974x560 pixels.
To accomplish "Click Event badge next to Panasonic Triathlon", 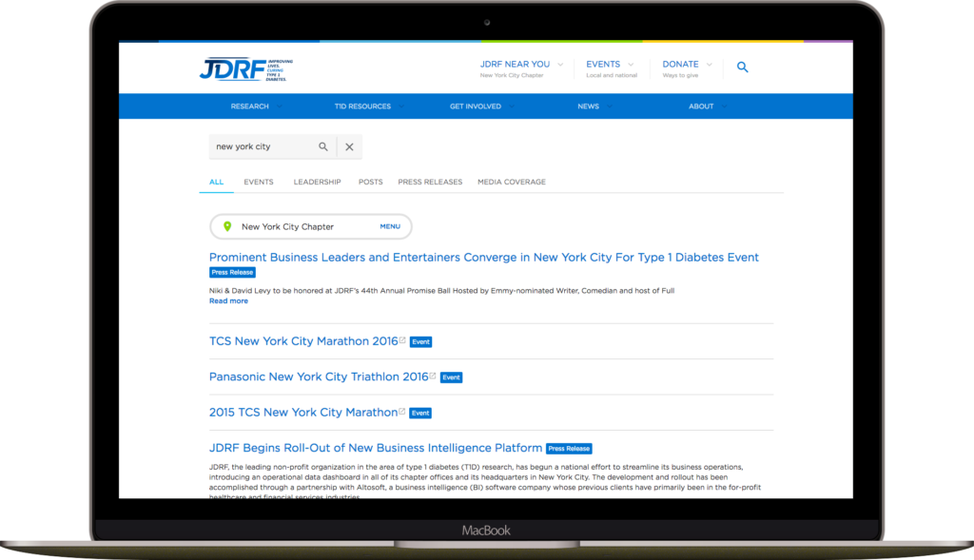I will pyautogui.click(x=451, y=377).
